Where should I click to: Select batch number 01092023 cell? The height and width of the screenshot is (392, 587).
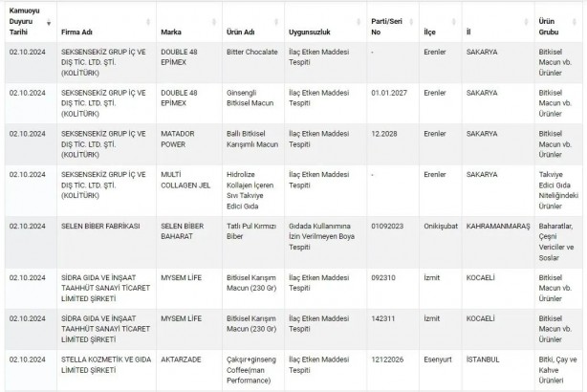(x=387, y=226)
